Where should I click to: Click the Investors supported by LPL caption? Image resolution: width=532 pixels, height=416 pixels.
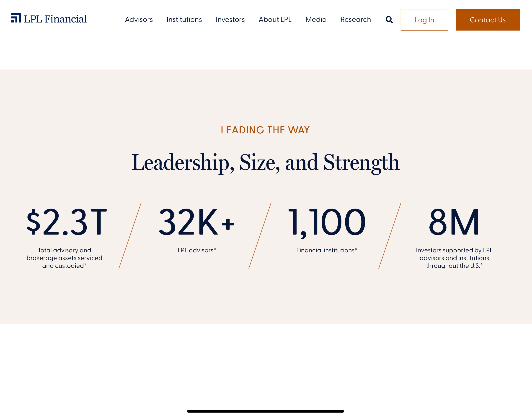454,258
